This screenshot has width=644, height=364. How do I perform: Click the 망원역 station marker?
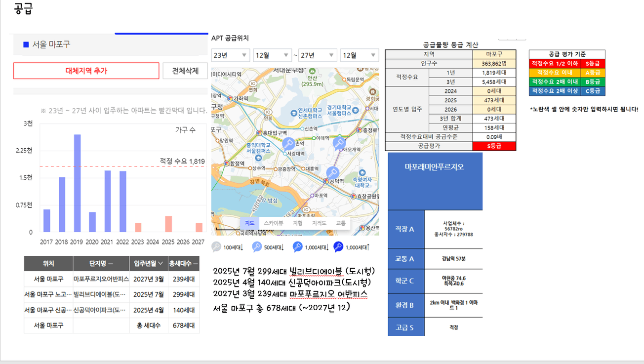(217, 140)
